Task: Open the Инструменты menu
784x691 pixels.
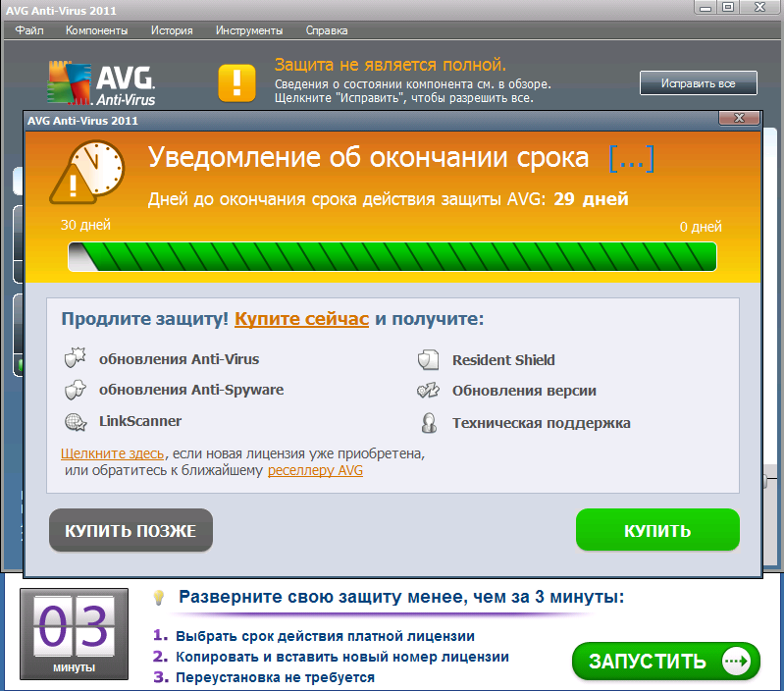Action: [x=249, y=30]
